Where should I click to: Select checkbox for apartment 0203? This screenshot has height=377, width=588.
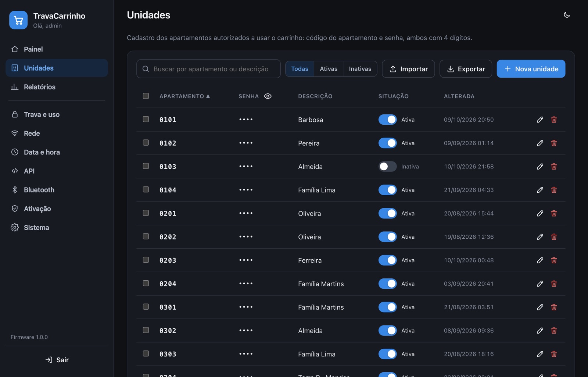click(146, 260)
